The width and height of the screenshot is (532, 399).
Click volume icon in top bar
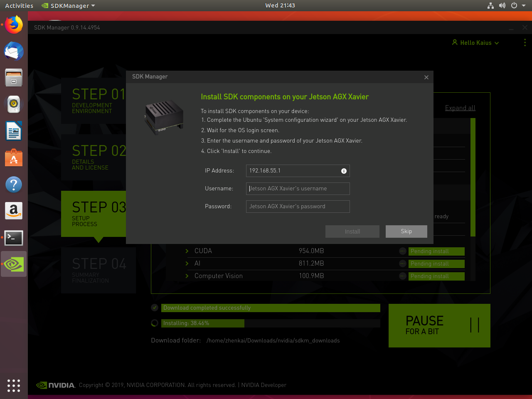point(502,5)
